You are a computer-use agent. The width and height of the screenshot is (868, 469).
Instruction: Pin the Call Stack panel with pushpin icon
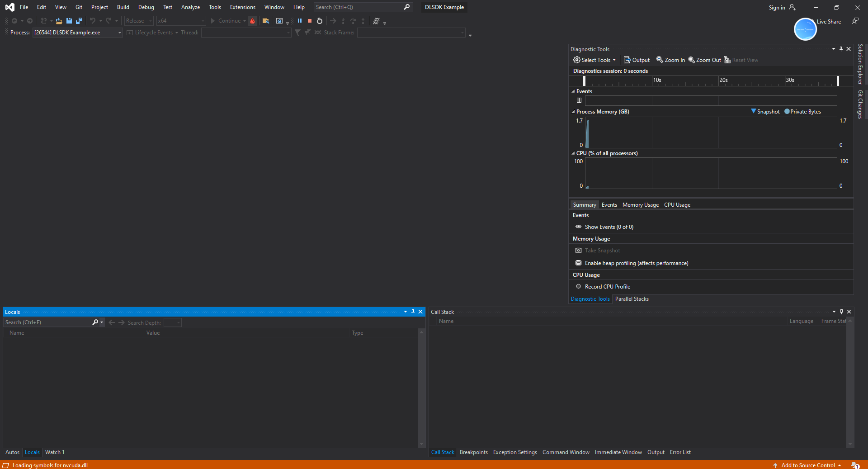tap(841, 312)
